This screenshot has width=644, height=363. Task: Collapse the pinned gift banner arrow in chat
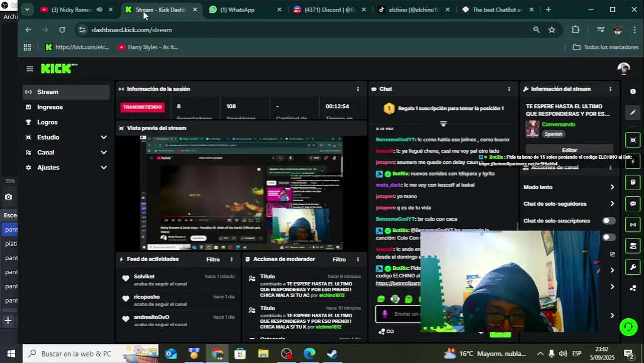pyautogui.click(x=443, y=124)
